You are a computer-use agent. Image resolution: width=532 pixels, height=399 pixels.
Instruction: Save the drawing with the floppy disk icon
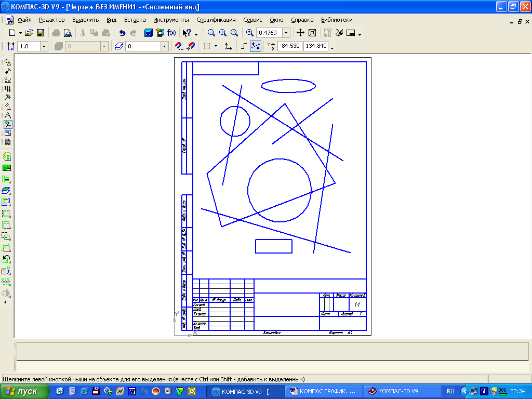(41, 33)
